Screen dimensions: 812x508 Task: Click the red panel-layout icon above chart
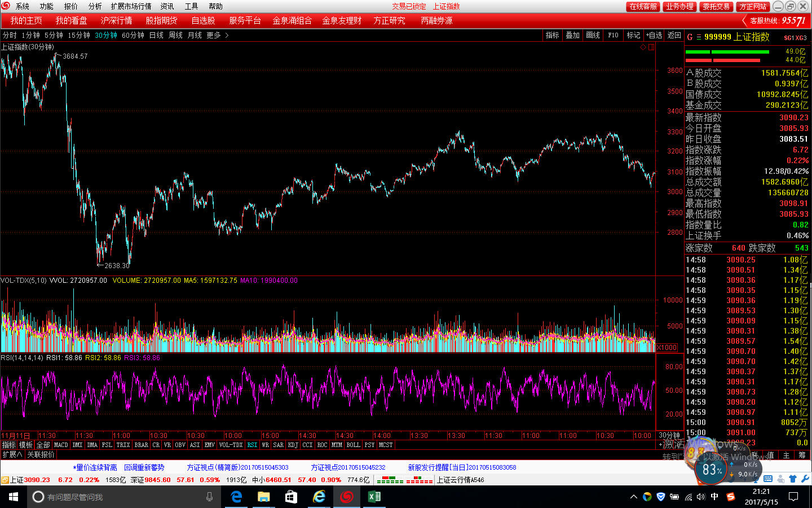pos(651,47)
